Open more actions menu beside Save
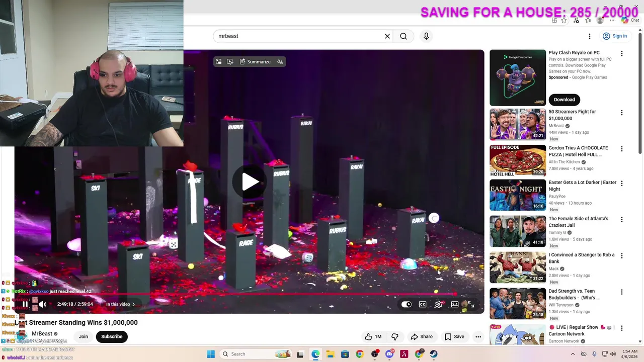 [x=478, y=337]
